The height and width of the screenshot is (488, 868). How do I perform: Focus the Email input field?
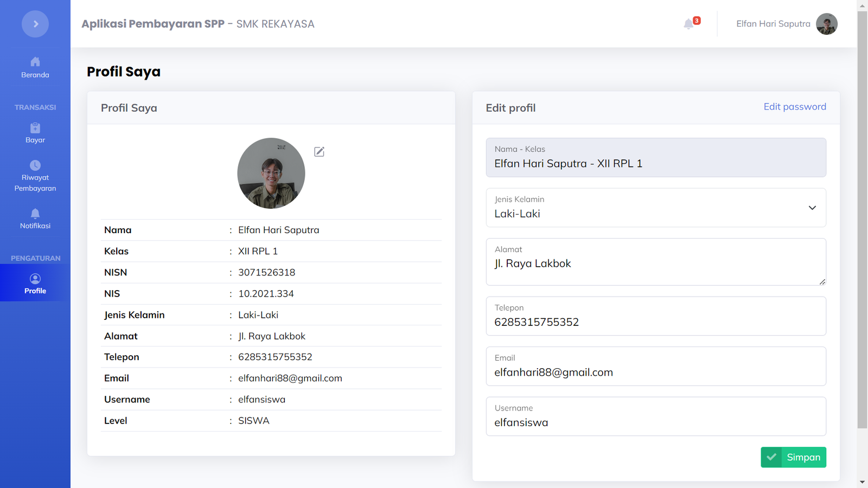pyautogui.click(x=655, y=373)
